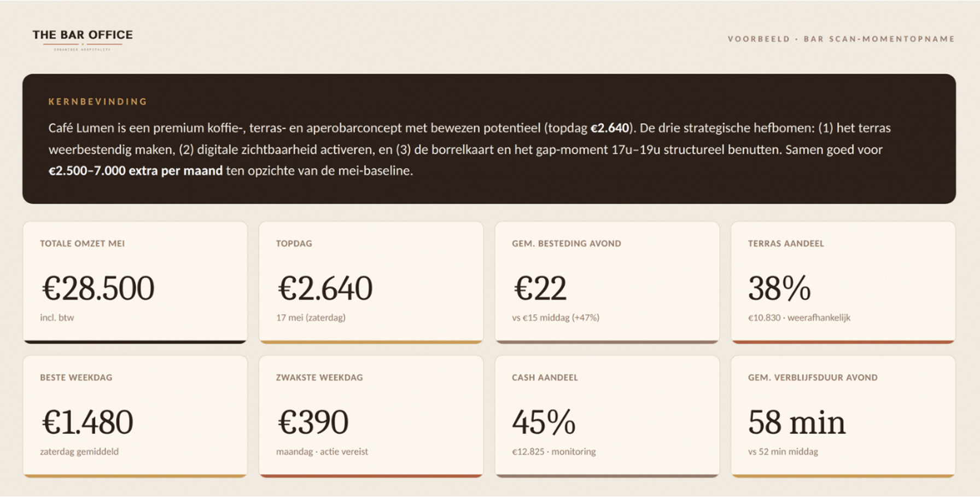Viewport: 980px width, 497px height.
Task: Click the 58 min stay duration value
Action: (797, 422)
